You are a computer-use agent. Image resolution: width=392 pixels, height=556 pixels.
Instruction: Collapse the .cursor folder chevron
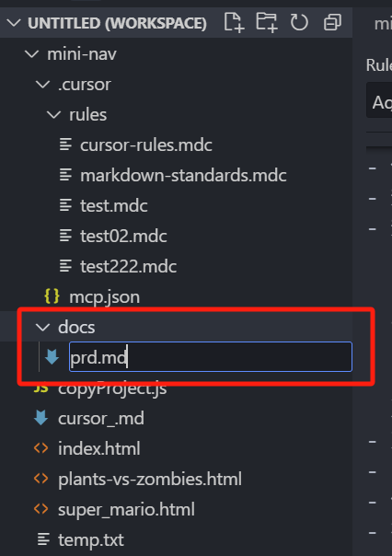[43, 85]
